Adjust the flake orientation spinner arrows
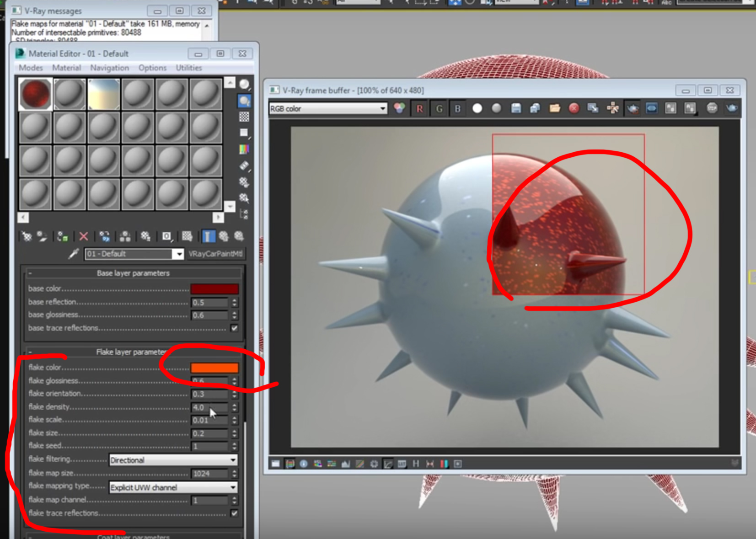The image size is (756, 539). pos(234,394)
